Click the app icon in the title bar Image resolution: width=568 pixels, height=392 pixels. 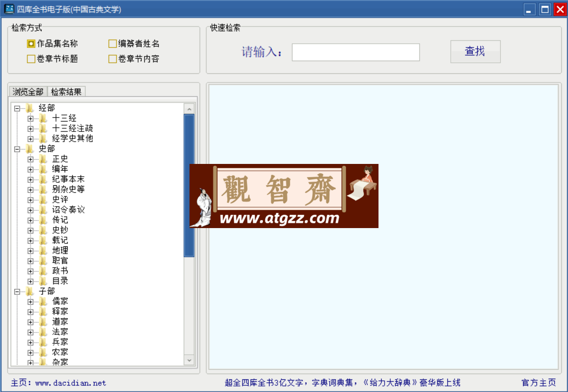coord(9,9)
